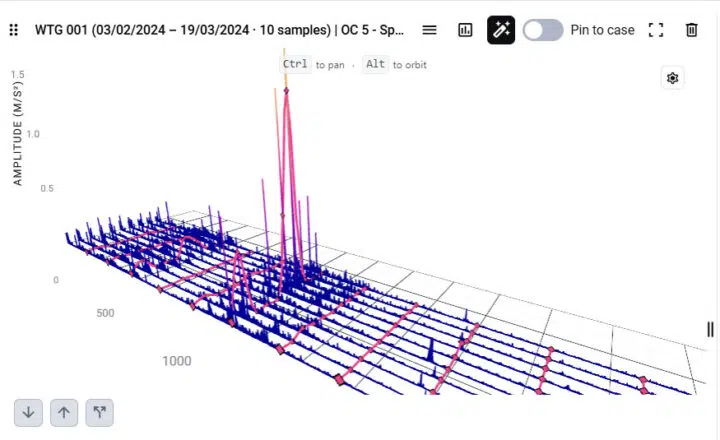Click the down arrow button

pos(28,412)
